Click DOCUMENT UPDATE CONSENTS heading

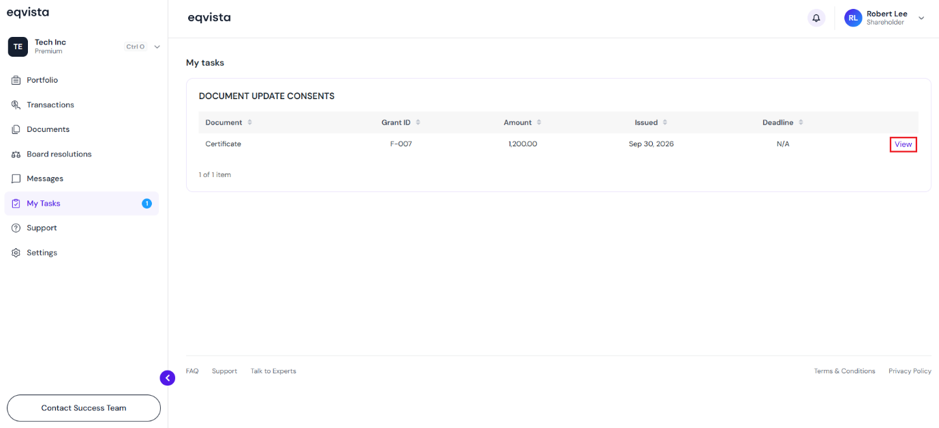click(266, 96)
